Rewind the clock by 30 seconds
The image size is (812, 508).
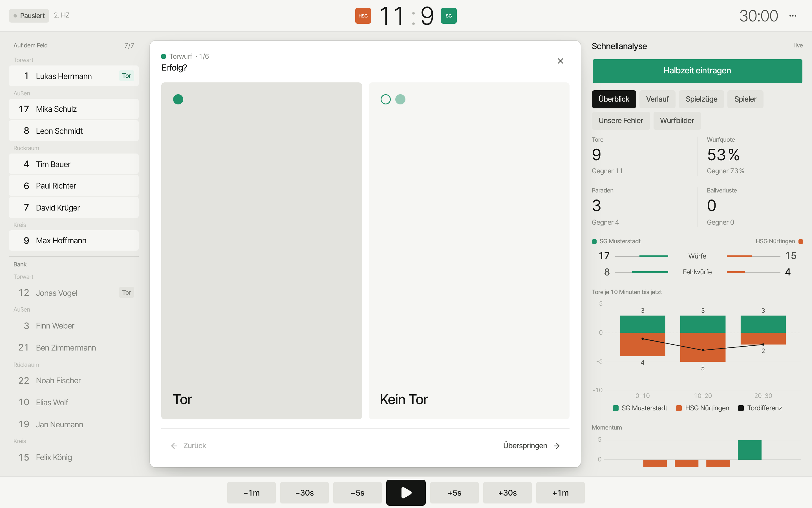304,492
